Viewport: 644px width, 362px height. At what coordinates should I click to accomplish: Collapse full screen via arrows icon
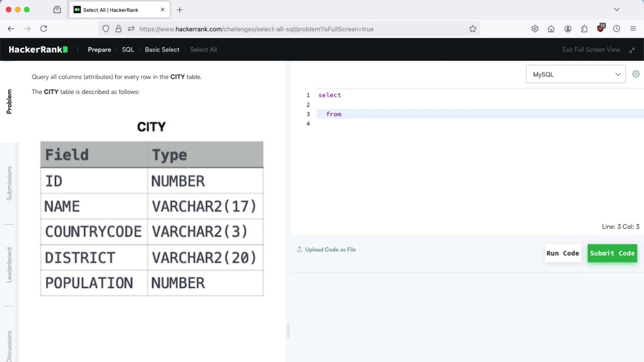632,50
